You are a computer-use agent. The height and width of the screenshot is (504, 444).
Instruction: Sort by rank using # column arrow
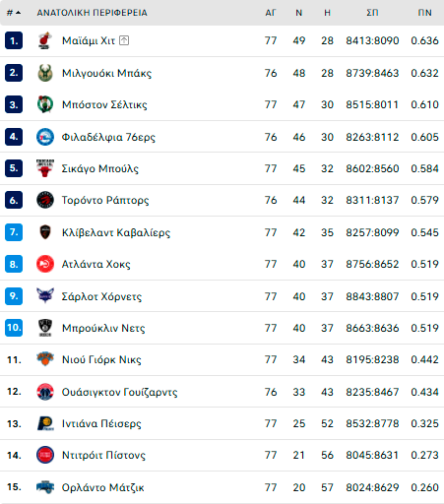tap(14, 13)
